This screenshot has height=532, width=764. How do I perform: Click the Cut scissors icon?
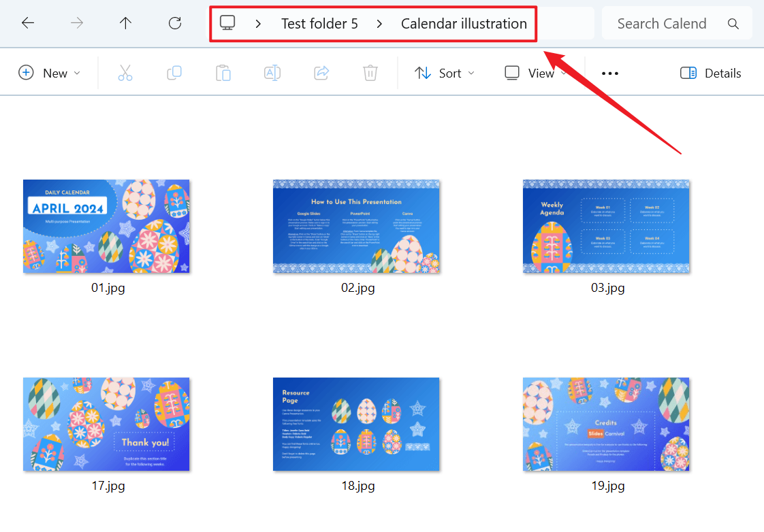pos(125,73)
